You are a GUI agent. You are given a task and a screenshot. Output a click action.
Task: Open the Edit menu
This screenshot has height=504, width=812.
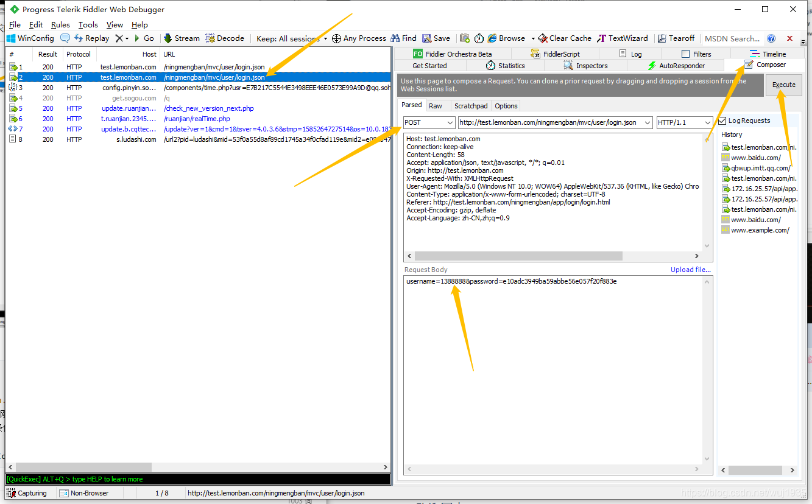click(x=36, y=25)
